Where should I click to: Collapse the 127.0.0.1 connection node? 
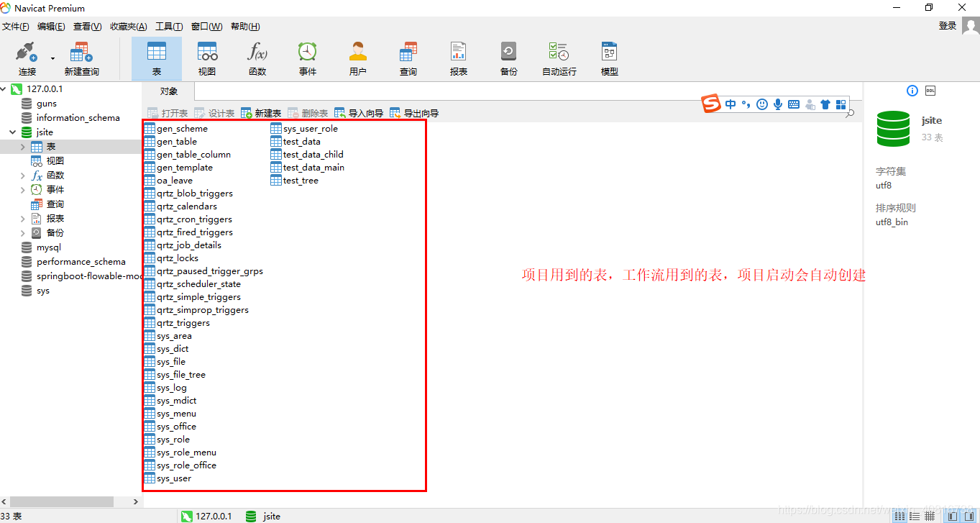4,88
